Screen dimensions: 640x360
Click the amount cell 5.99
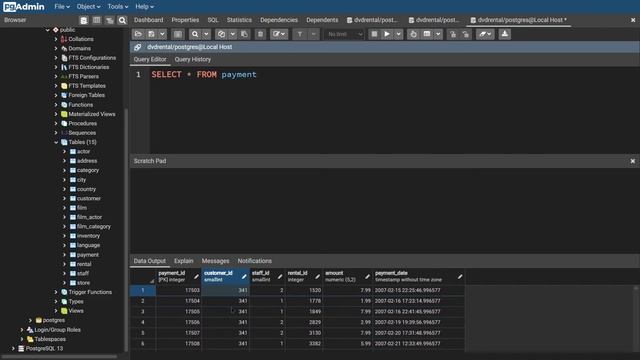pyautogui.click(x=347, y=344)
